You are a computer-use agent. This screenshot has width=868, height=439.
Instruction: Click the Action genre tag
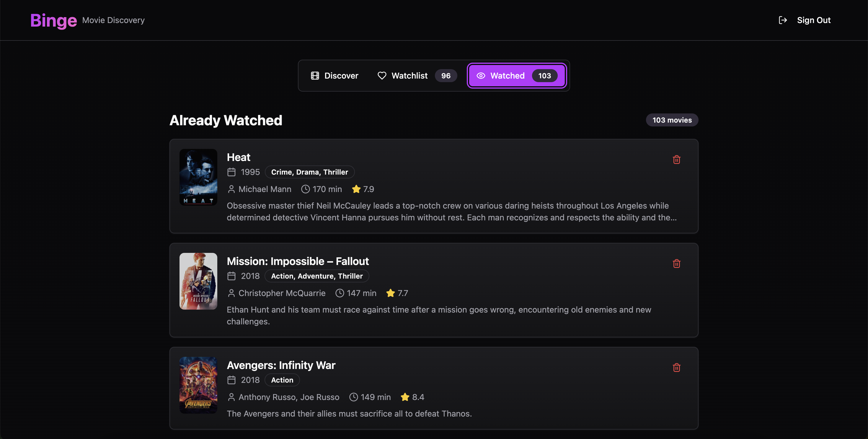click(x=282, y=380)
